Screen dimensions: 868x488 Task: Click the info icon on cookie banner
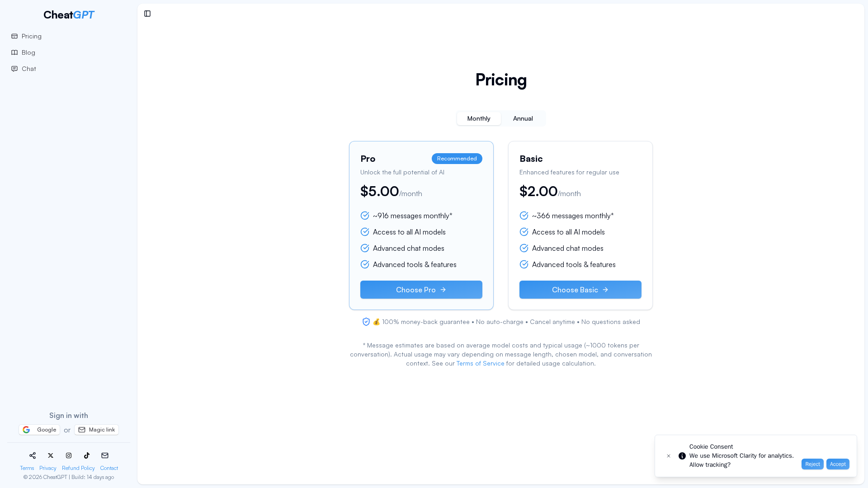coord(682,455)
